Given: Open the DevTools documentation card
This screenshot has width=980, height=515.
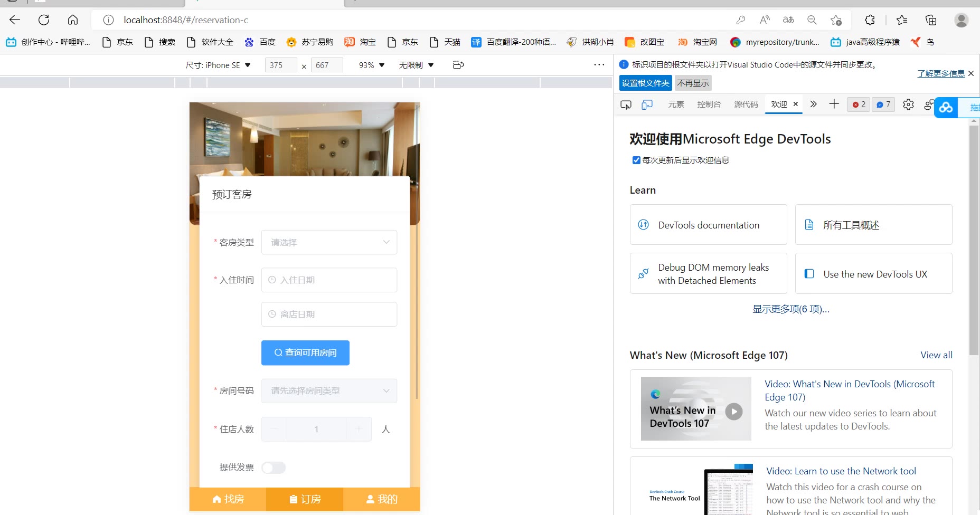Looking at the screenshot, I should click(708, 225).
